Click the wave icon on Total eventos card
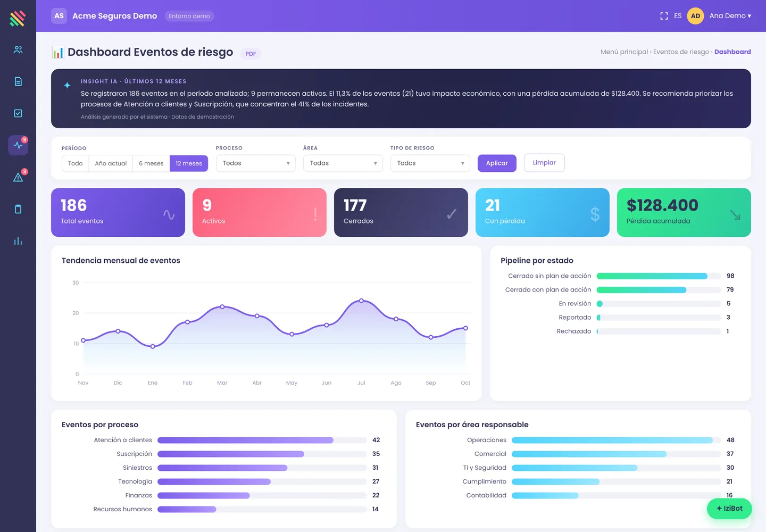This screenshot has height=532, width=766. click(x=169, y=214)
